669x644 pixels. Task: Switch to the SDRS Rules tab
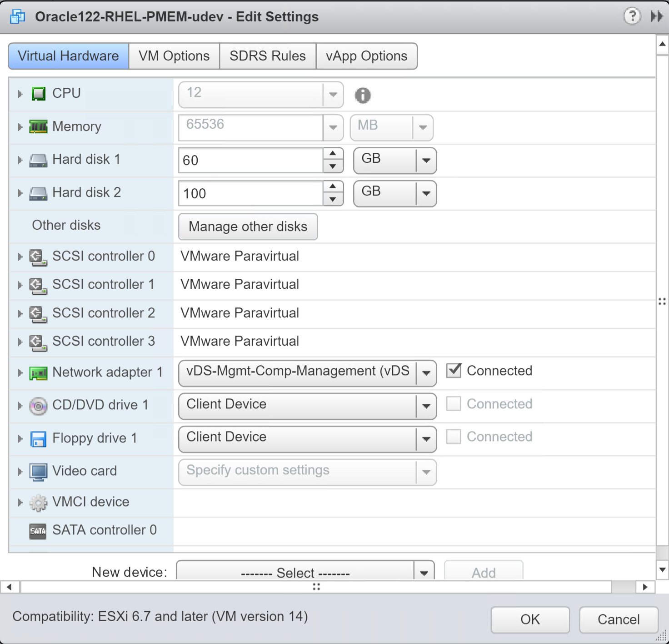tap(268, 56)
